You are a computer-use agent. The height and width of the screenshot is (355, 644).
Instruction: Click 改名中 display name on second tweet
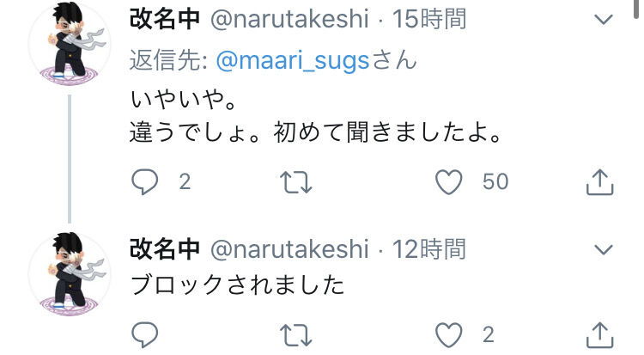(x=164, y=249)
